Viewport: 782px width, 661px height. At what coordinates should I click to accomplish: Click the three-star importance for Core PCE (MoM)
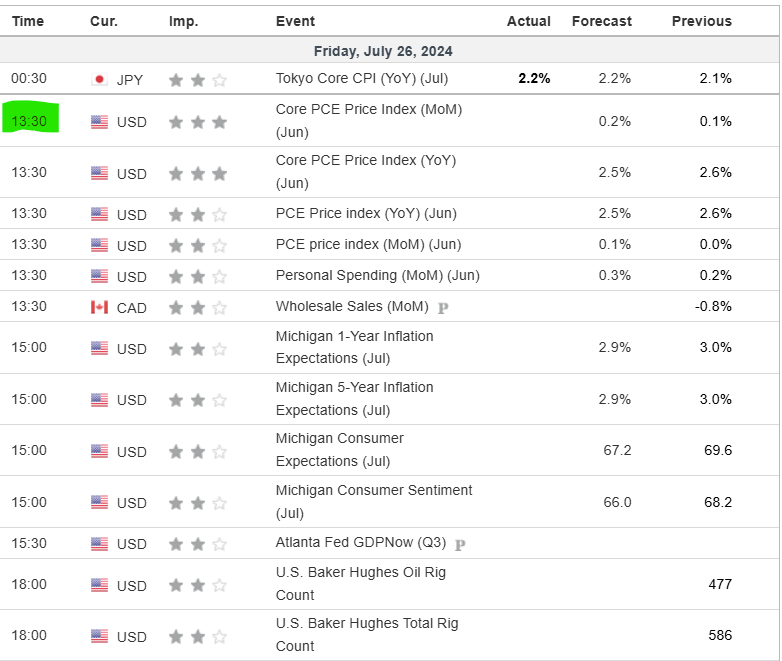click(x=197, y=122)
